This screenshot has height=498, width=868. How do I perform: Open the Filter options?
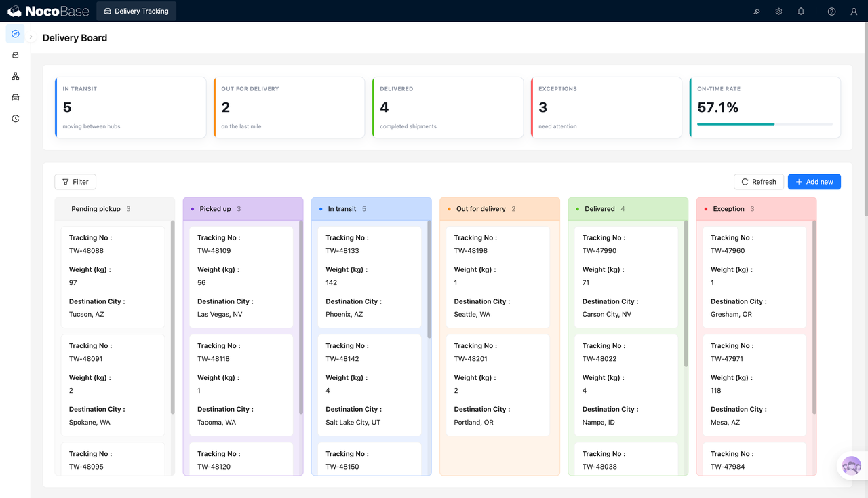pyautogui.click(x=75, y=182)
